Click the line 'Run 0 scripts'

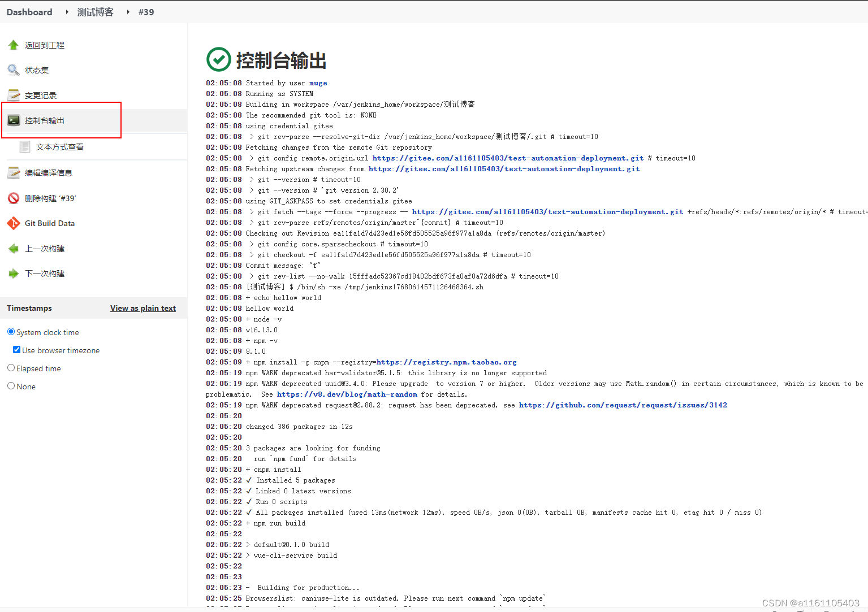(x=282, y=502)
